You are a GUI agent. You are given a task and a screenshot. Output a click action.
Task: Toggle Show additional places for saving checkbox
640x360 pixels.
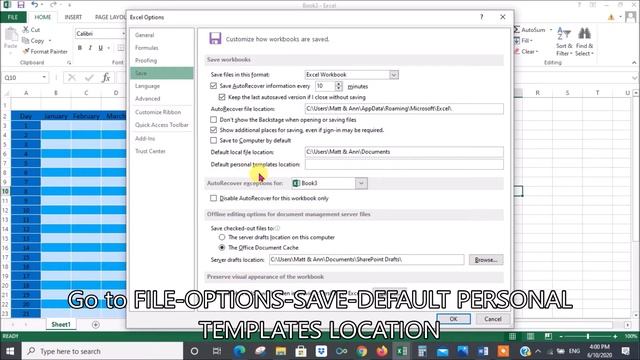213,130
